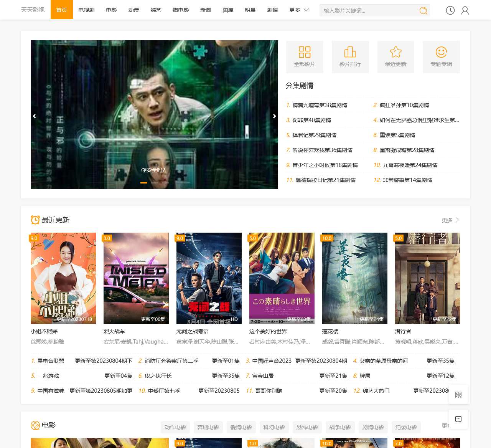Select 动漫 in the navigation bar
This screenshot has width=491, height=448.
click(133, 10)
